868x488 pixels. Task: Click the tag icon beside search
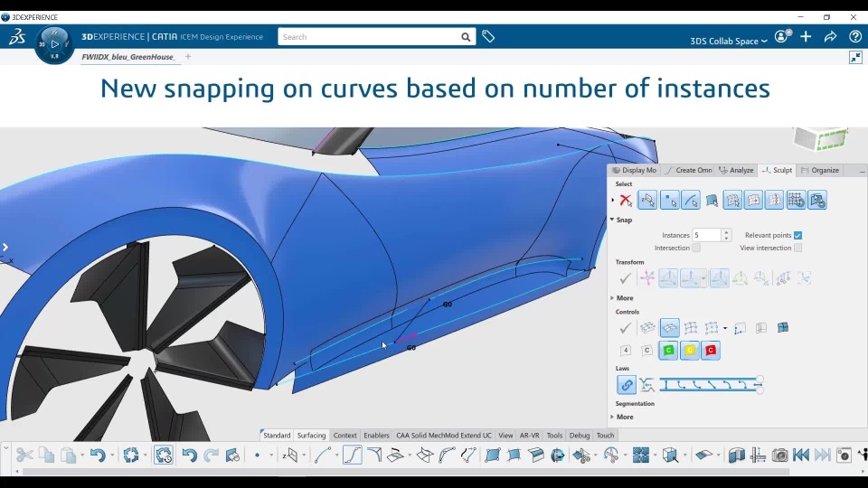pyautogui.click(x=488, y=37)
